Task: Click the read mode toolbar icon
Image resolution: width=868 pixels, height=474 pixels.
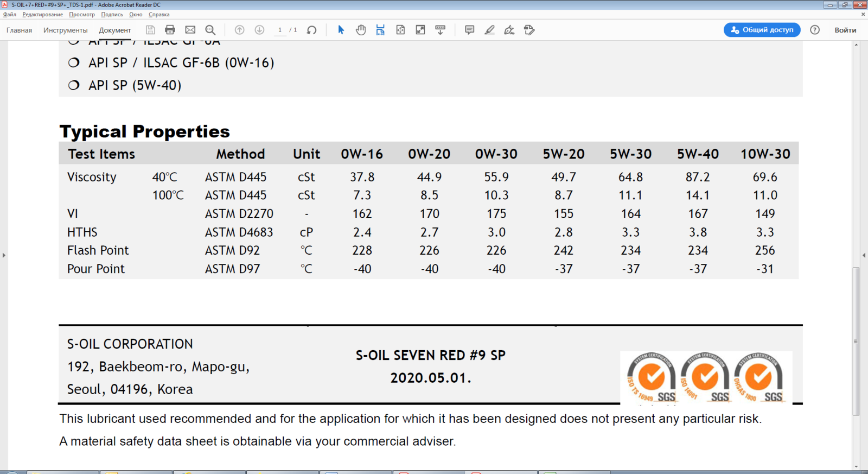Action: tap(441, 30)
